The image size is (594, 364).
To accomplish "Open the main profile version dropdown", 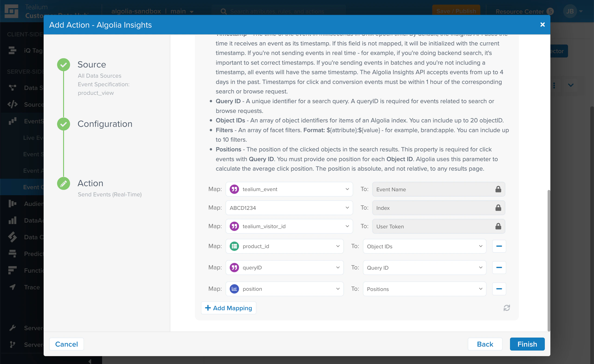I will [182, 11].
